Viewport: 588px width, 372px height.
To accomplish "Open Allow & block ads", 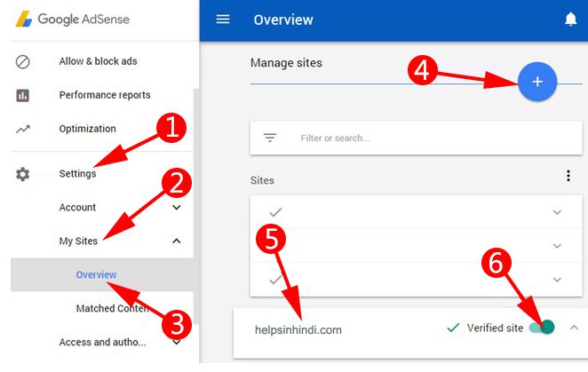I will pyautogui.click(x=99, y=61).
